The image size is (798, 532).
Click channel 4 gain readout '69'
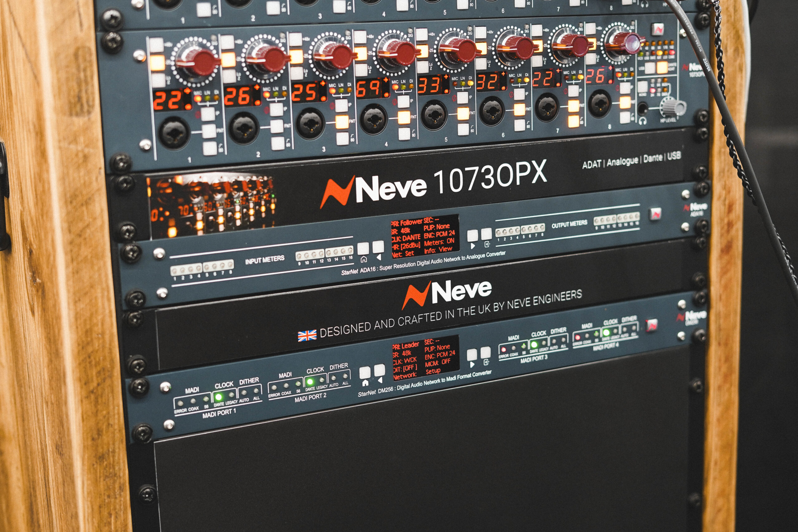click(368, 88)
